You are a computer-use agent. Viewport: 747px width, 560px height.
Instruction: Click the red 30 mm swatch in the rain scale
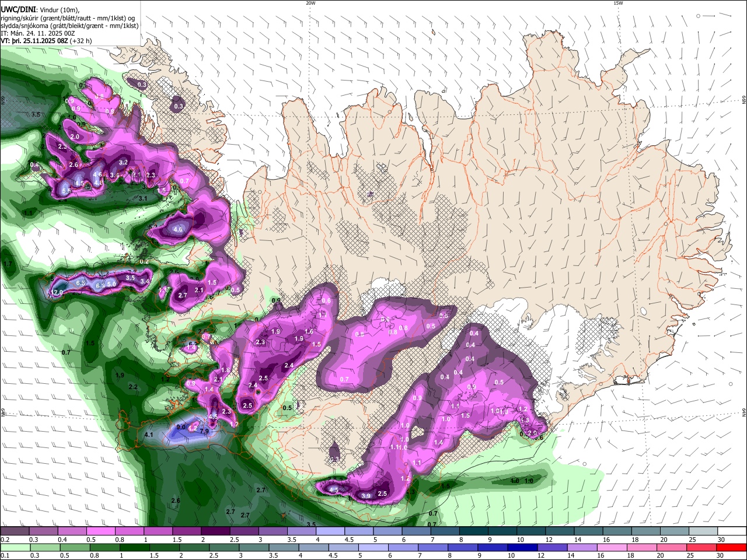(732, 548)
